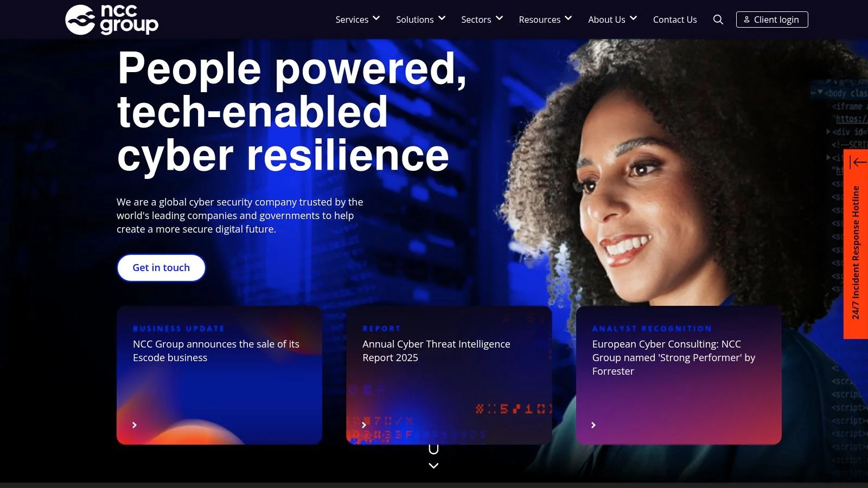The height and width of the screenshot is (488, 868).
Task: Click the user icon in Client login
Action: point(747,20)
